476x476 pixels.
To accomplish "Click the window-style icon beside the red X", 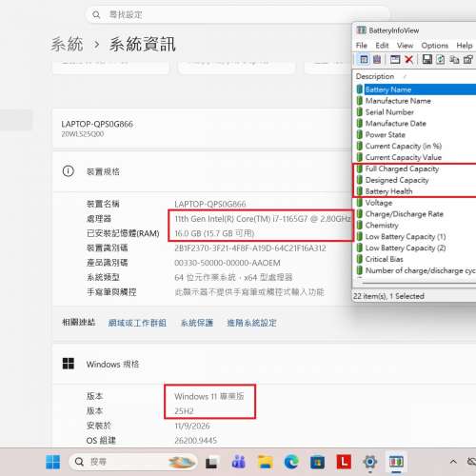I will coord(395,59).
